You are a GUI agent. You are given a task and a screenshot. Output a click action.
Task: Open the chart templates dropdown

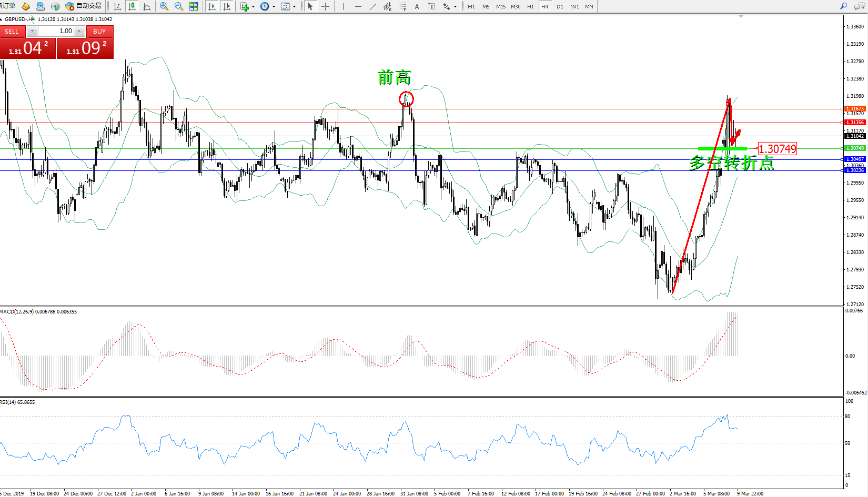(x=294, y=7)
